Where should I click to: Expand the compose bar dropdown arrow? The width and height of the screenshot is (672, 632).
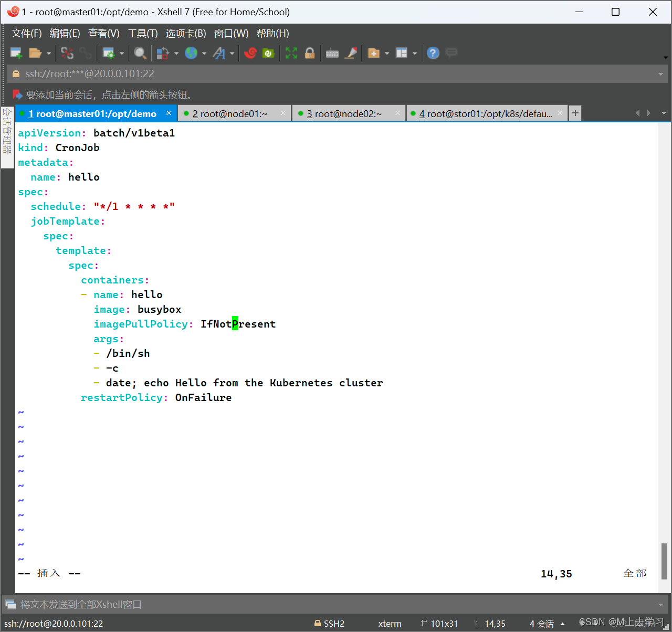tap(660, 605)
